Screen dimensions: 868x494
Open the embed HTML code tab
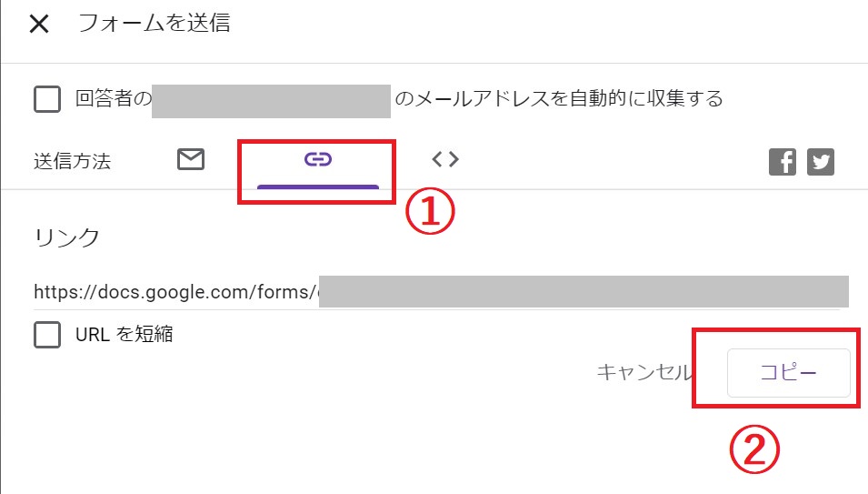(x=445, y=159)
